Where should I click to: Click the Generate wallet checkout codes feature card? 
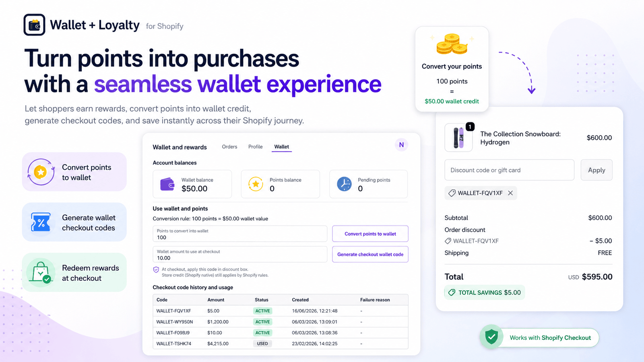click(x=74, y=222)
